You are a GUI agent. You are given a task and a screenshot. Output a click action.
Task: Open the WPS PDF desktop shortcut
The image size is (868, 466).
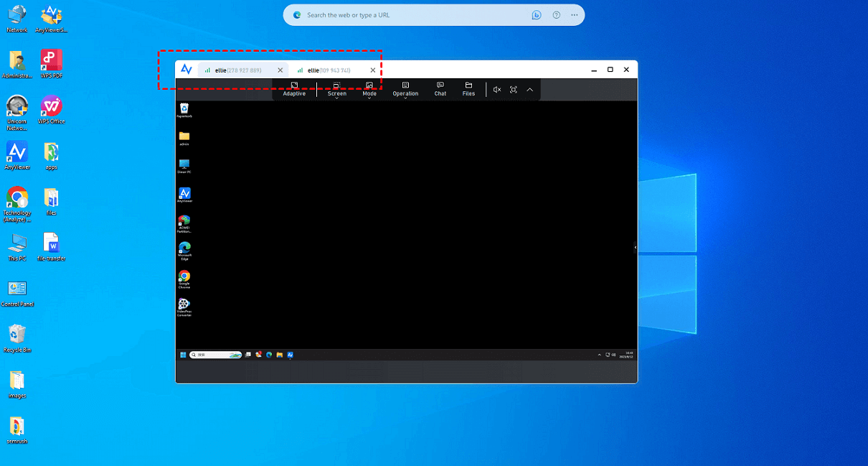coord(52,63)
